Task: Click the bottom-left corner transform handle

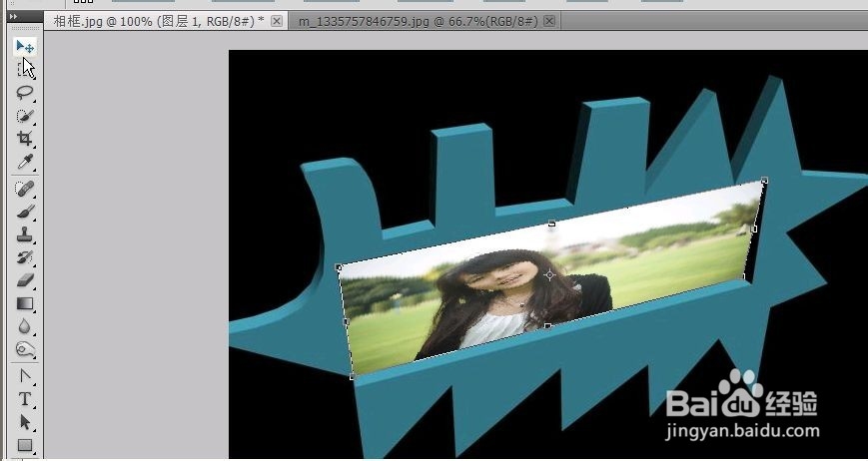Action: (352, 377)
